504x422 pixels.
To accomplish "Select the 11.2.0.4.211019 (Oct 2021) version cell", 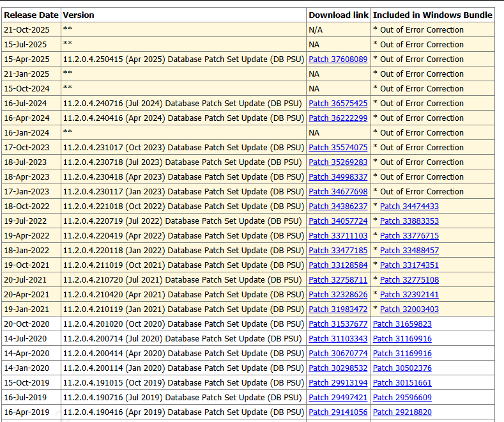I will point(183,265).
